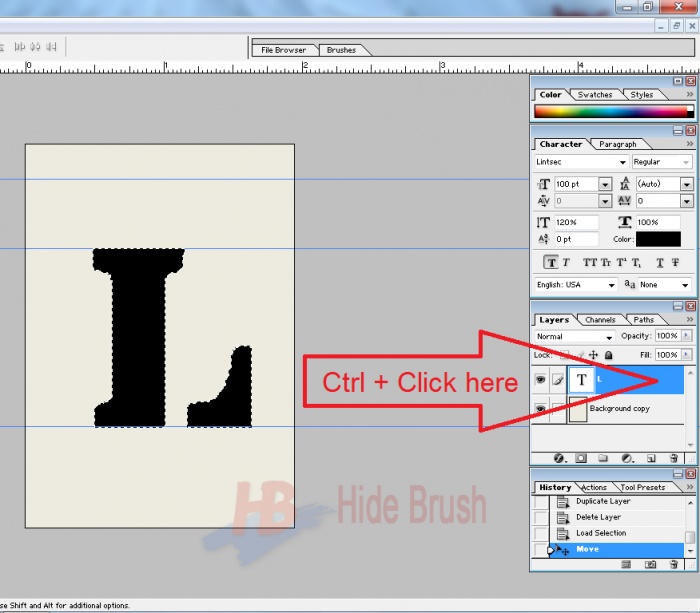Viewport: 700px width, 613px height.
Task: Switch to the Channels tab
Action: point(600,320)
